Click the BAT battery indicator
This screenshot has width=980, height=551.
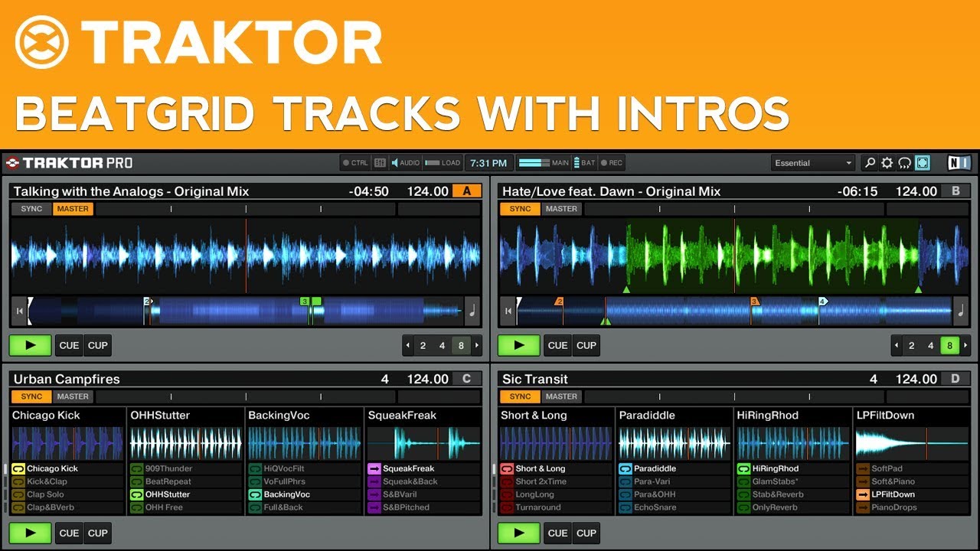585,163
